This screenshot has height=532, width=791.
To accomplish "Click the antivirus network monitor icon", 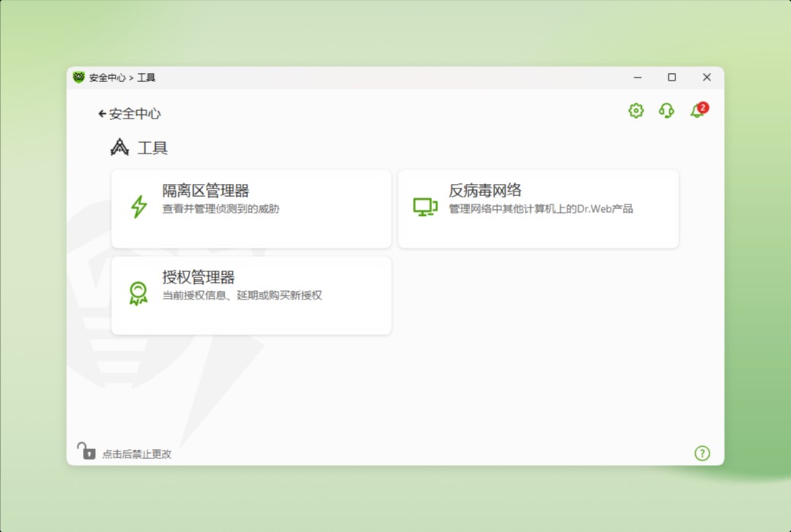I will pos(425,206).
